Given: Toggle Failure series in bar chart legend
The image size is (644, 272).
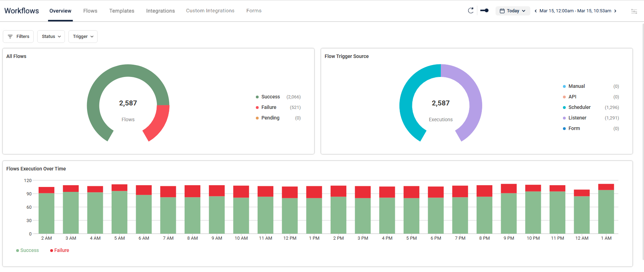Looking at the screenshot, I should 60,250.
